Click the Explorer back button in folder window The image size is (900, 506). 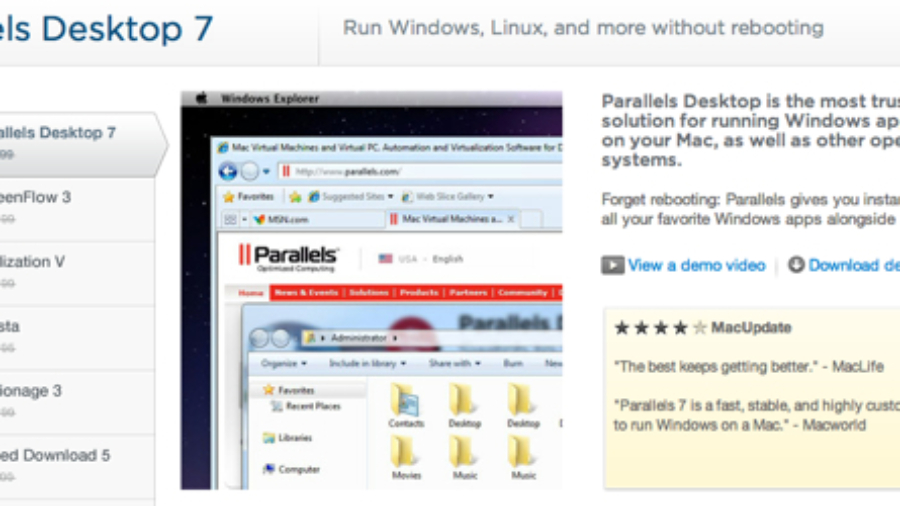[x=259, y=338]
